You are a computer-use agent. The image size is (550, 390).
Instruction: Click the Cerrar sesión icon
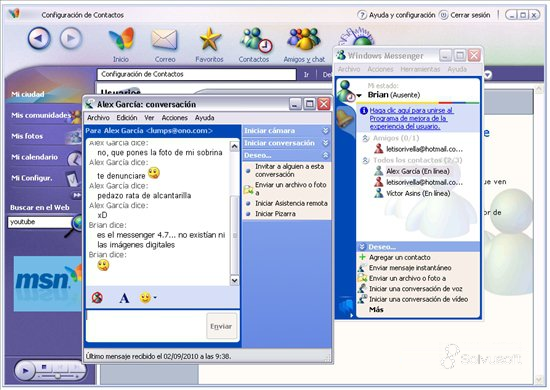(x=444, y=15)
